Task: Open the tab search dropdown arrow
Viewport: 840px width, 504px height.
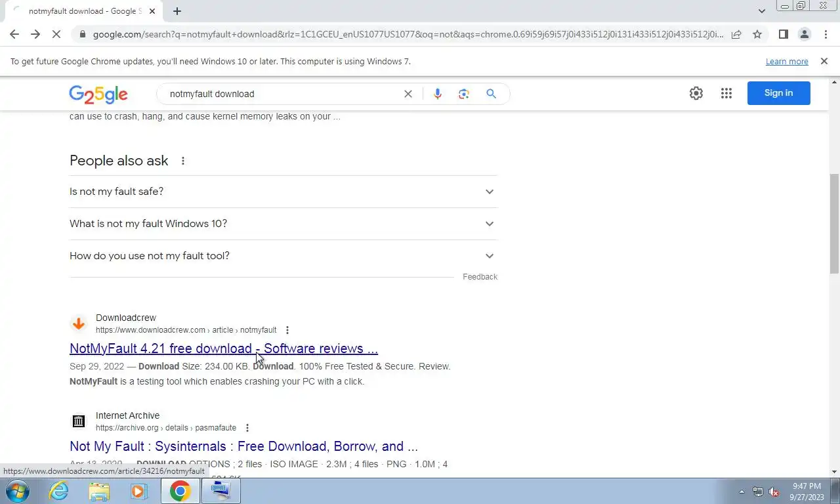Action: point(761,11)
